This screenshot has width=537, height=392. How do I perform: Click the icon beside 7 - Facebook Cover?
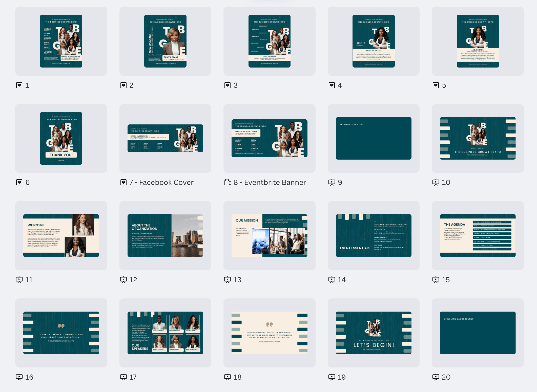coord(123,182)
